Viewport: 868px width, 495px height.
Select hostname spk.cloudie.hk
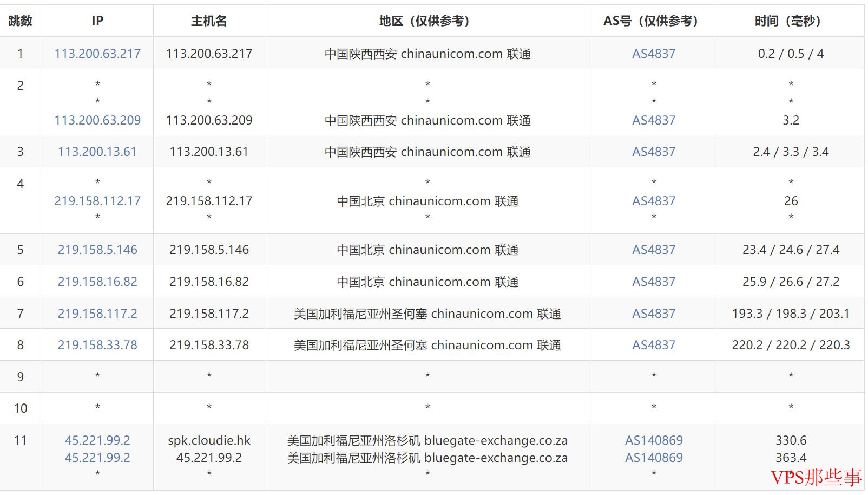pyautogui.click(x=209, y=440)
